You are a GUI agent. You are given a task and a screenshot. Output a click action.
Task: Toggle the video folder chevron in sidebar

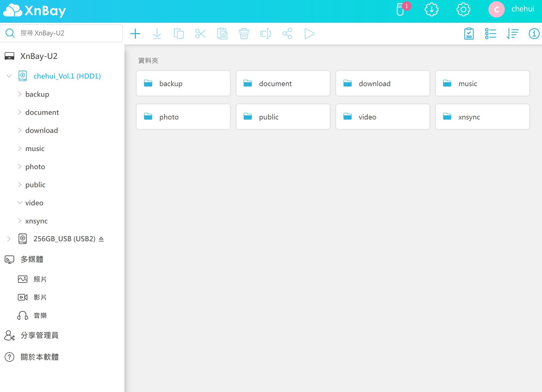[x=20, y=203]
